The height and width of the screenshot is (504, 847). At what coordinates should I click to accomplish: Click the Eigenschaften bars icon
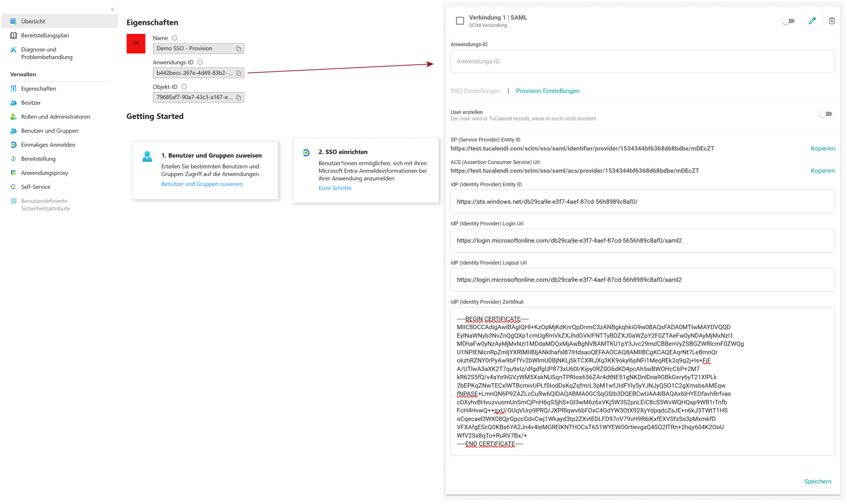14,88
